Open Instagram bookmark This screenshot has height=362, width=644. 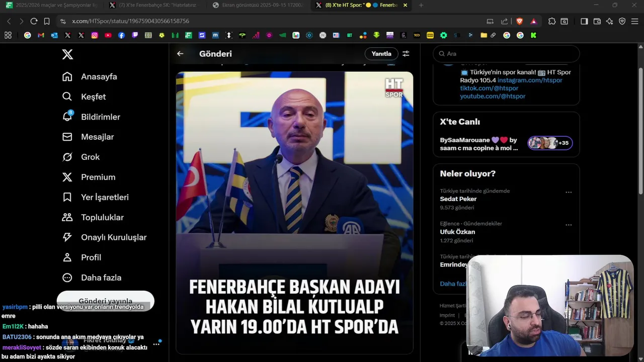pos(95,35)
